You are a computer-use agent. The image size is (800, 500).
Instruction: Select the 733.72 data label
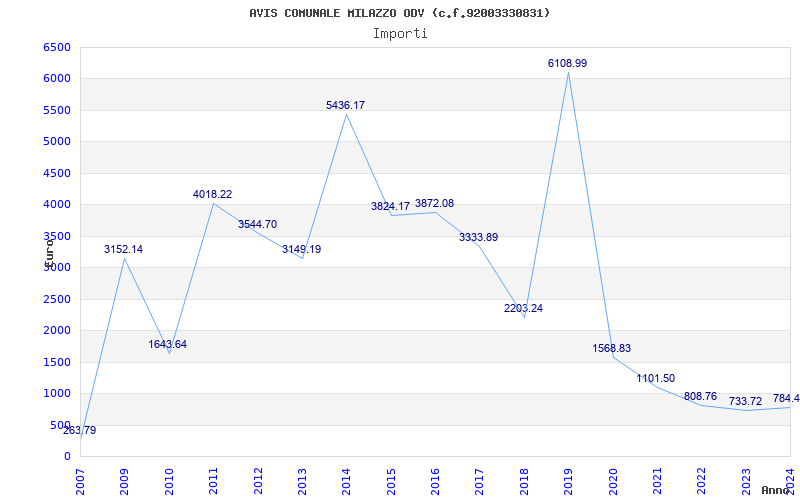tap(745, 402)
